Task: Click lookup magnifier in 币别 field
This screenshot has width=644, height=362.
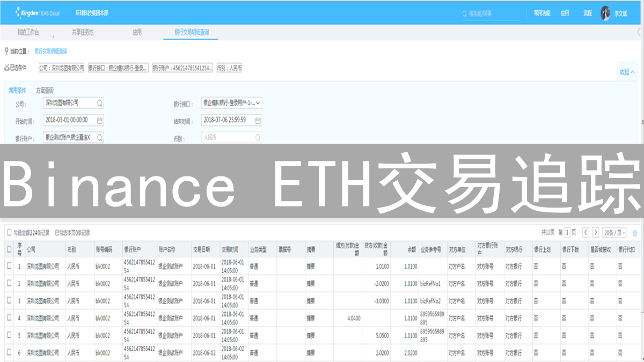Action: click(x=258, y=137)
